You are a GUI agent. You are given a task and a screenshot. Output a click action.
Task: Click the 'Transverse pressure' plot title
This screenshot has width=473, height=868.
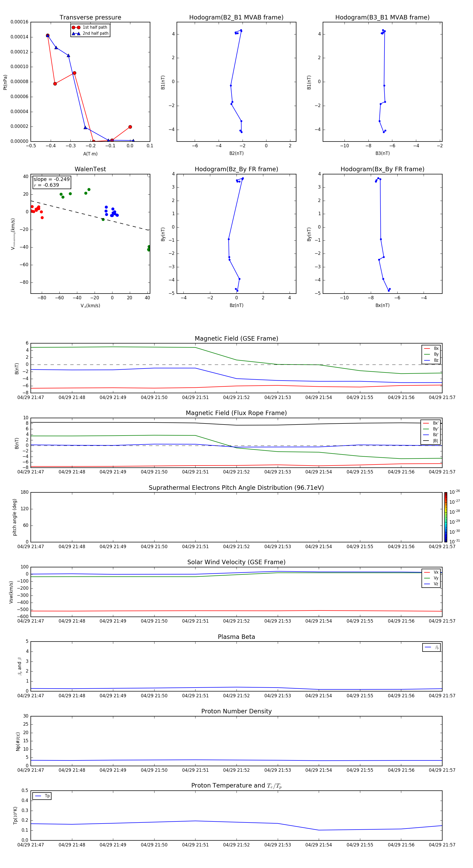click(90, 18)
